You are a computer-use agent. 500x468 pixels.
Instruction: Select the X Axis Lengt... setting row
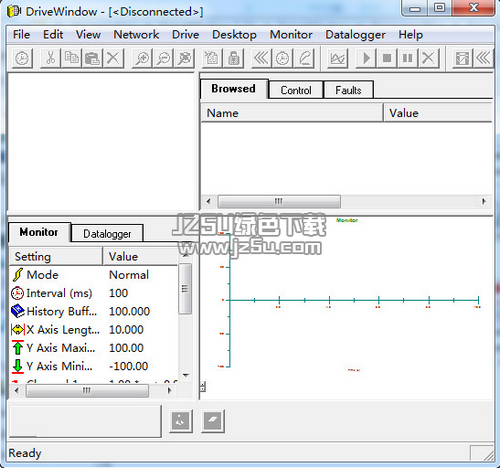click(94, 330)
